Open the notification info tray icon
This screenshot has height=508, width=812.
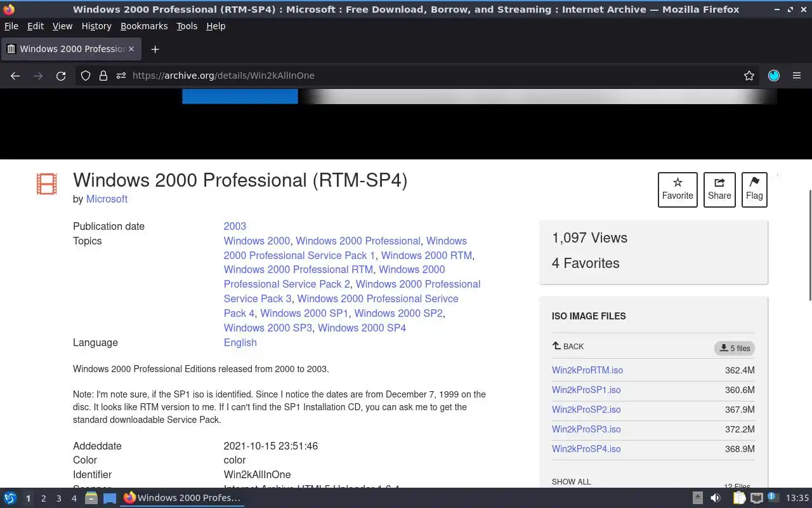coord(773,497)
